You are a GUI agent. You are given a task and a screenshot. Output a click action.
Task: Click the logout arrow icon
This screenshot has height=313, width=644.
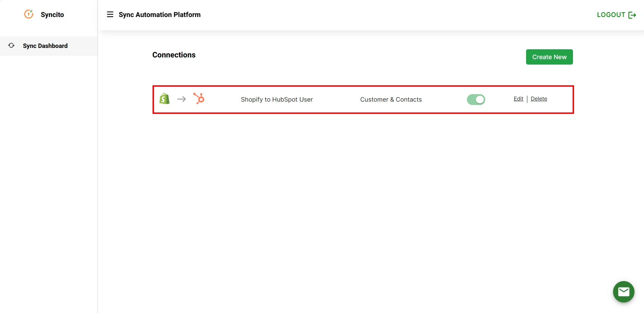[632, 15]
